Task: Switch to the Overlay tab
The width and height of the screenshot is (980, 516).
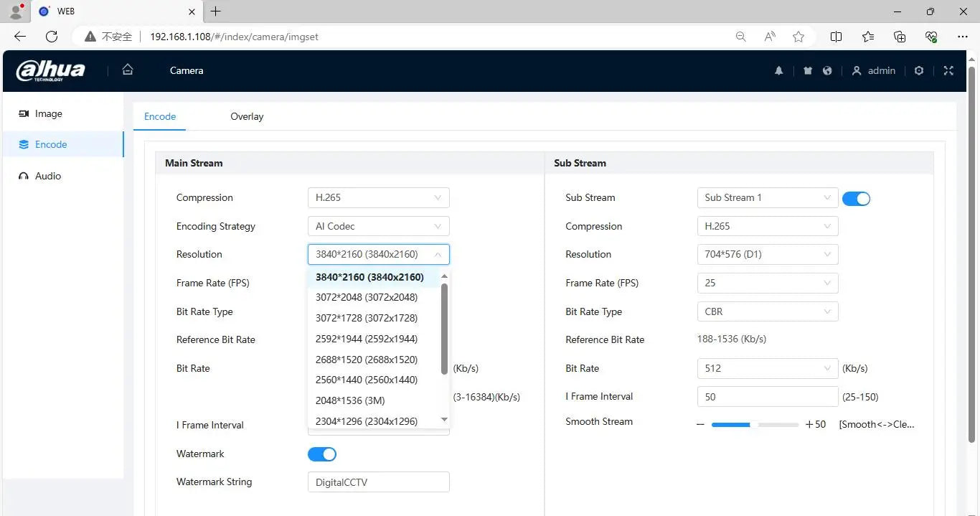Action: (247, 116)
